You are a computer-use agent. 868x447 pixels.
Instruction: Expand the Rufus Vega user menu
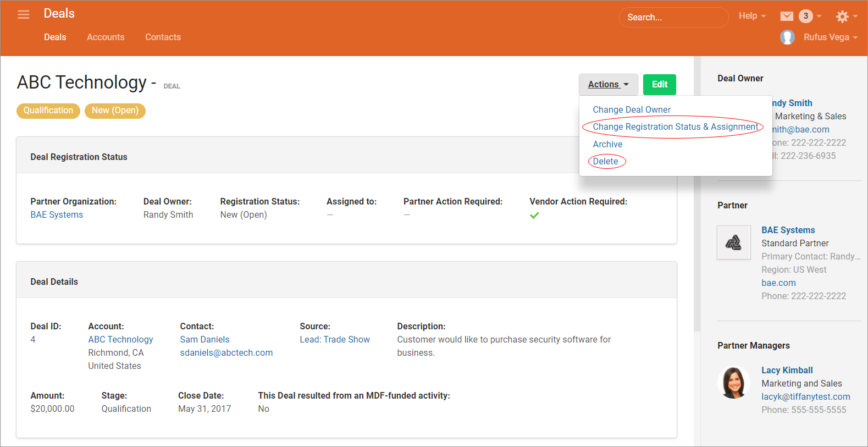coord(830,37)
